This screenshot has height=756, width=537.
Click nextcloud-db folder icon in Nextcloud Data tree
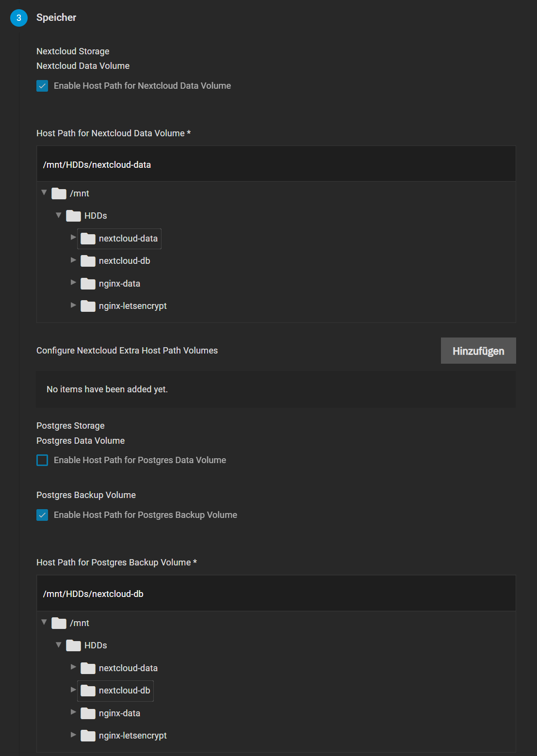coord(88,261)
